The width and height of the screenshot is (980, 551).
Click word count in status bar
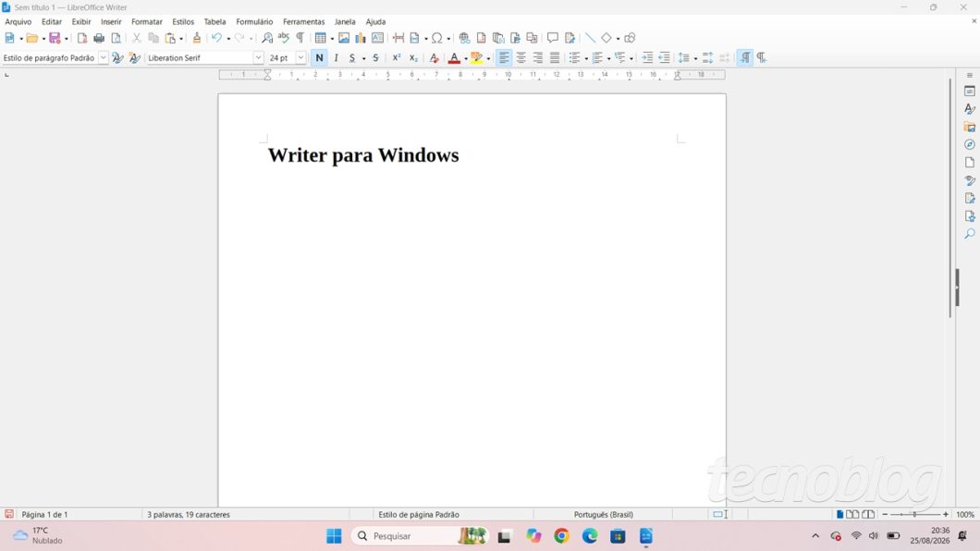click(189, 515)
